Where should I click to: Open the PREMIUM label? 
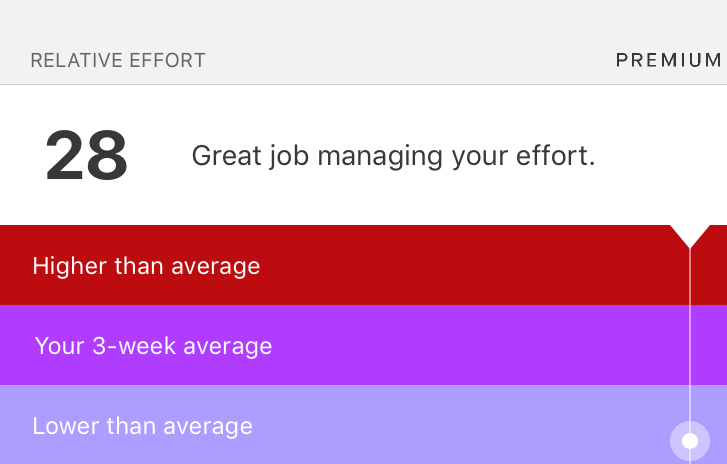tap(668, 60)
